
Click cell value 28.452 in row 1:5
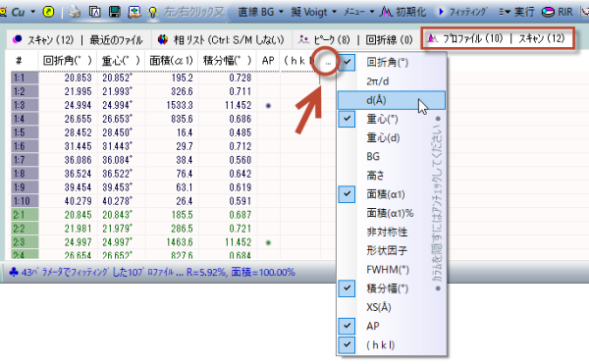(x=78, y=132)
